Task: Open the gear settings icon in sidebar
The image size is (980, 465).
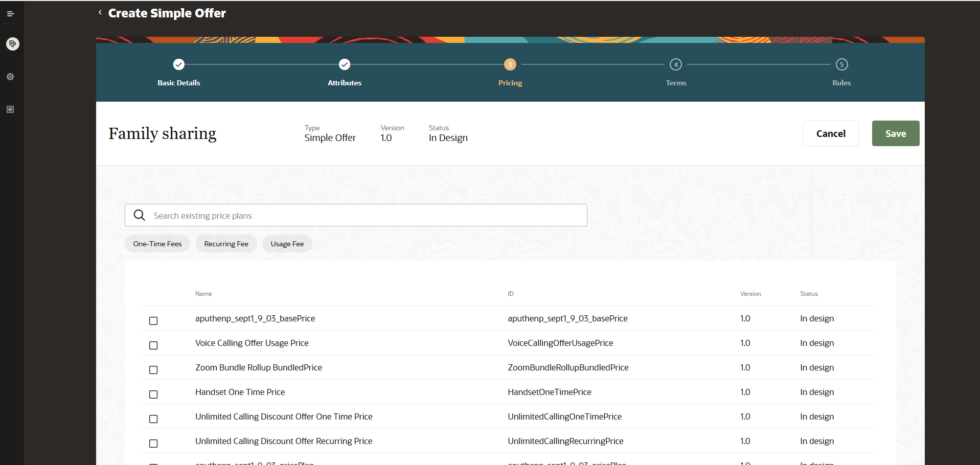Action: 10,77
